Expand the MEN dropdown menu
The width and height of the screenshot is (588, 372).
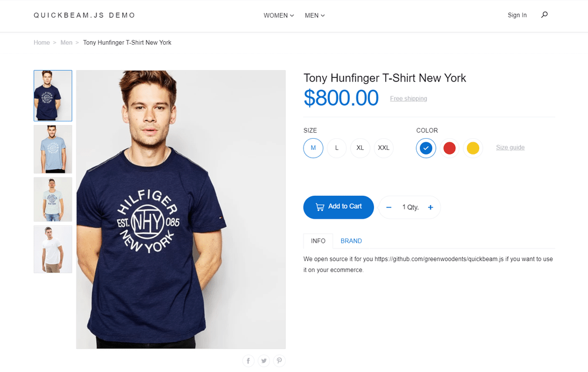click(x=315, y=15)
